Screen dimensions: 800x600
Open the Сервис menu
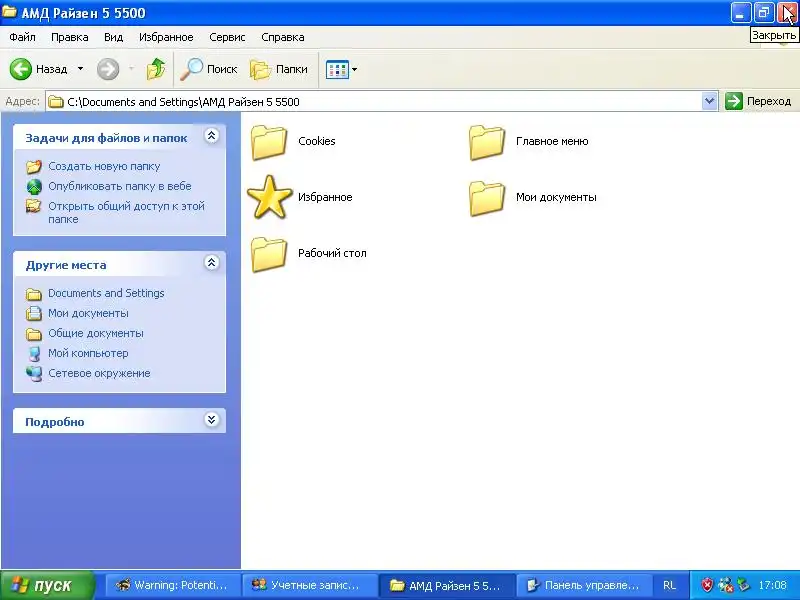(x=227, y=37)
